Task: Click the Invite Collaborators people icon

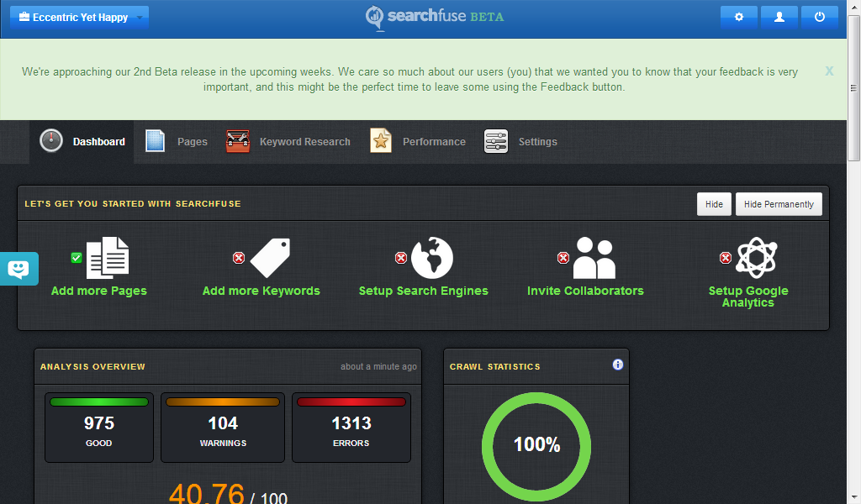Action: click(x=594, y=258)
